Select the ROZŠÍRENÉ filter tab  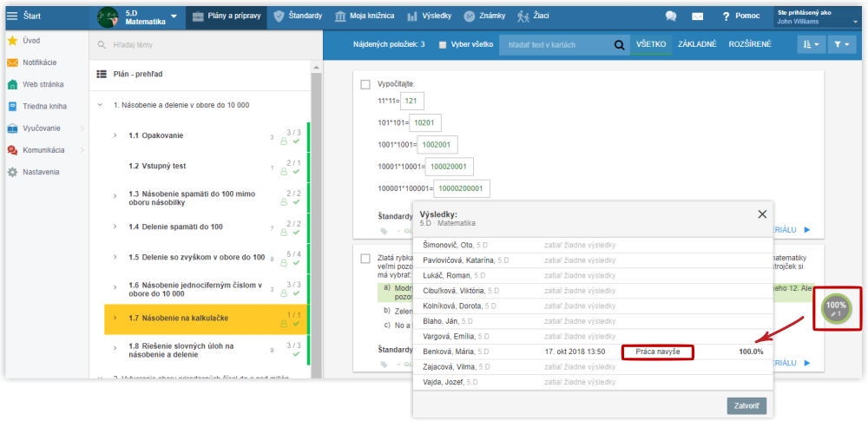(x=750, y=45)
